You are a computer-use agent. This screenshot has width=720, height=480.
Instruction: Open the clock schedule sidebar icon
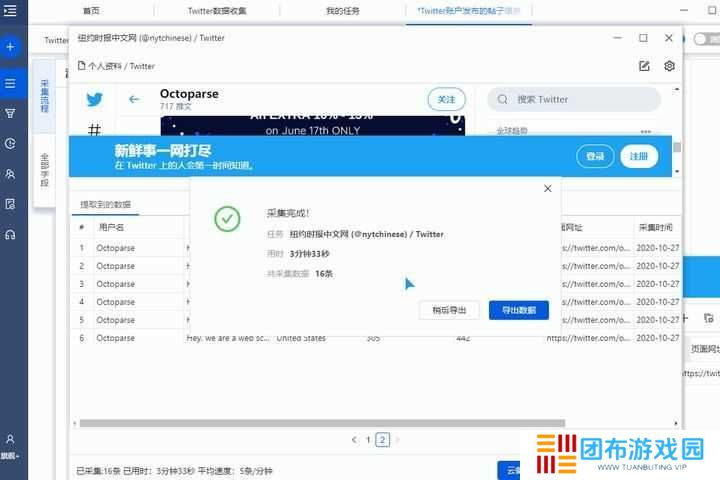click(10, 143)
